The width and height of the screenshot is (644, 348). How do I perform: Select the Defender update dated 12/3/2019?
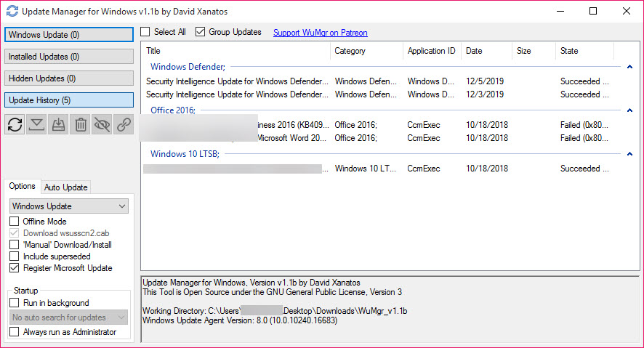pyautogui.click(x=378, y=94)
